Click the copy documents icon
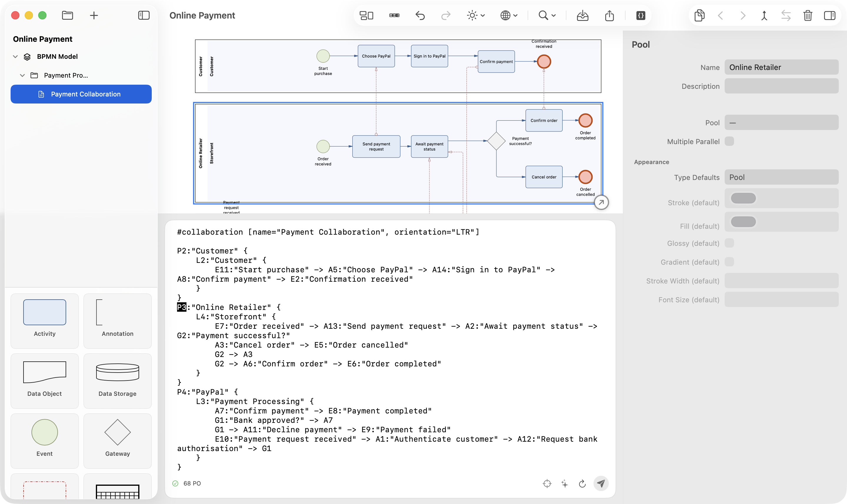 click(x=699, y=15)
